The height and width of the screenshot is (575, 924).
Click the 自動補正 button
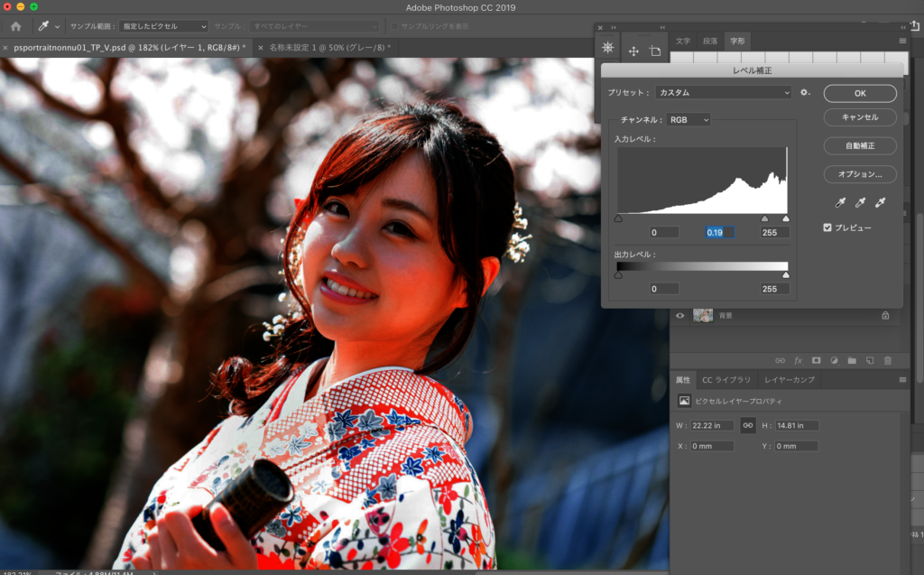coord(859,145)
